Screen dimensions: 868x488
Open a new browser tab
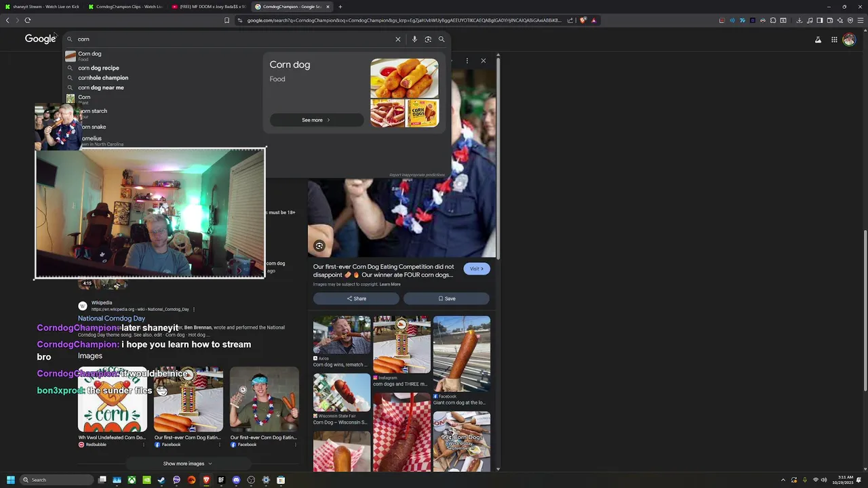[x=340, y=7]
